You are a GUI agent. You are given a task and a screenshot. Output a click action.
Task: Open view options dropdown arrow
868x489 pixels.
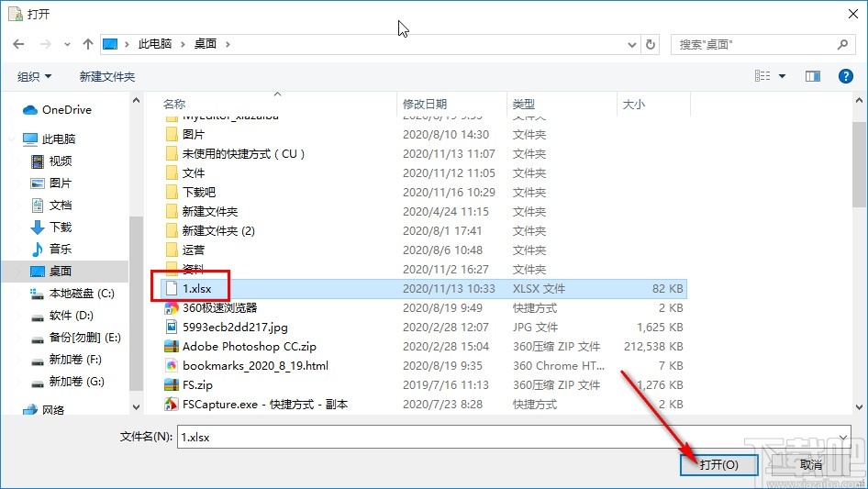(782, 76)
